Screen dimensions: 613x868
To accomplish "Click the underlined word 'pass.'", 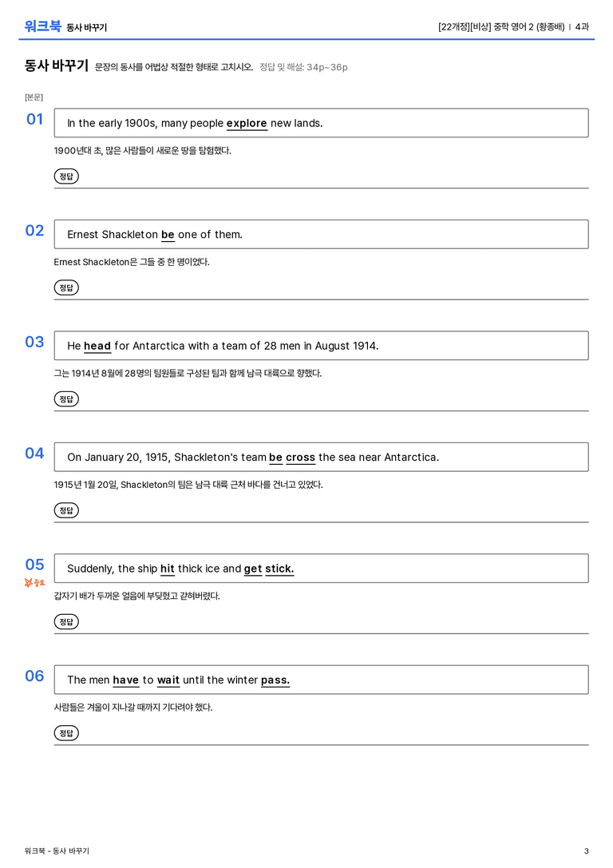I will pyautogui.click(x=275, y=680).
